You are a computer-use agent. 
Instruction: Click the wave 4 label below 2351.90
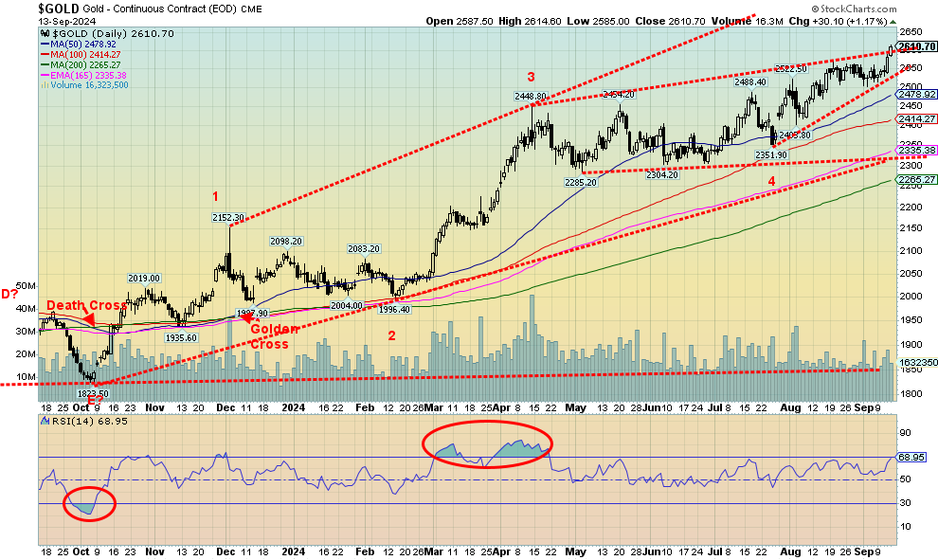point(770,181)
